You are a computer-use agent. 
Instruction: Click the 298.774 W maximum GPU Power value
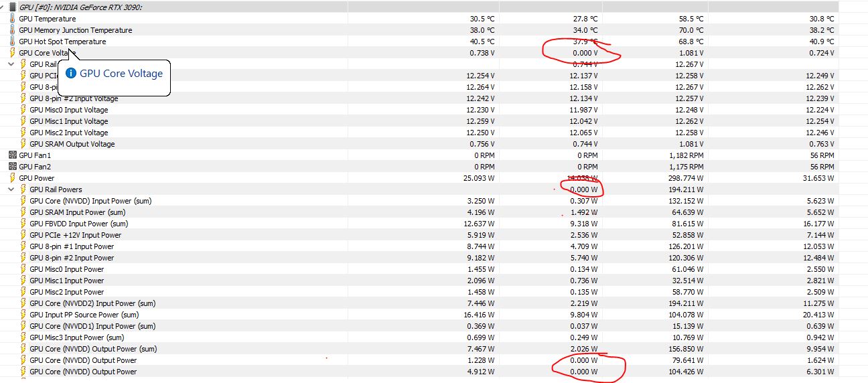(684, 178)
